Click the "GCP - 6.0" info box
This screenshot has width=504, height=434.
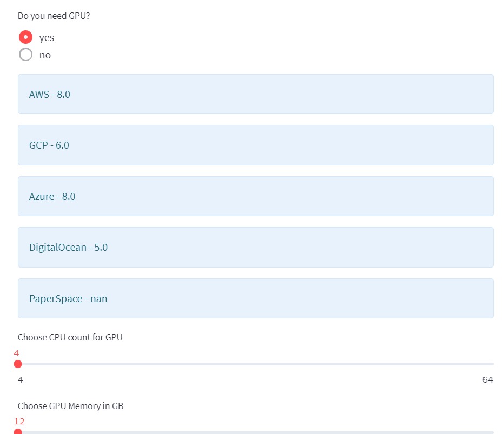click(x=256, y=145)
